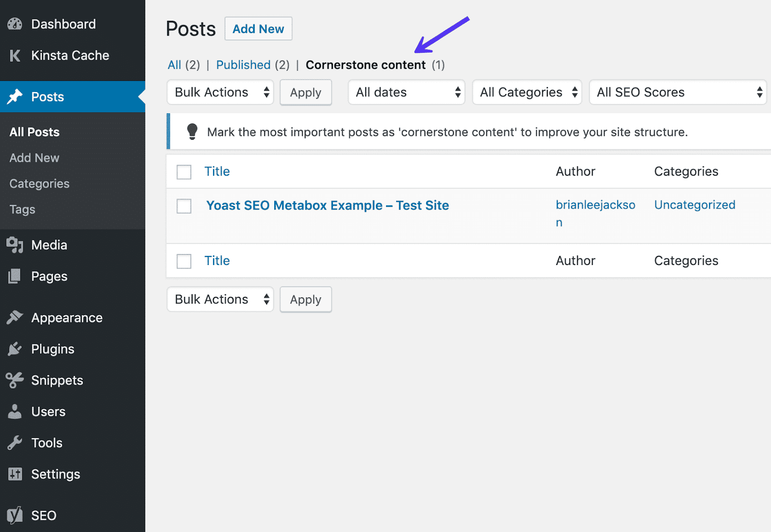The image size is (771, 532).
Task: Check the select-all checkbox in table footer
Action: tap(184, 261)
